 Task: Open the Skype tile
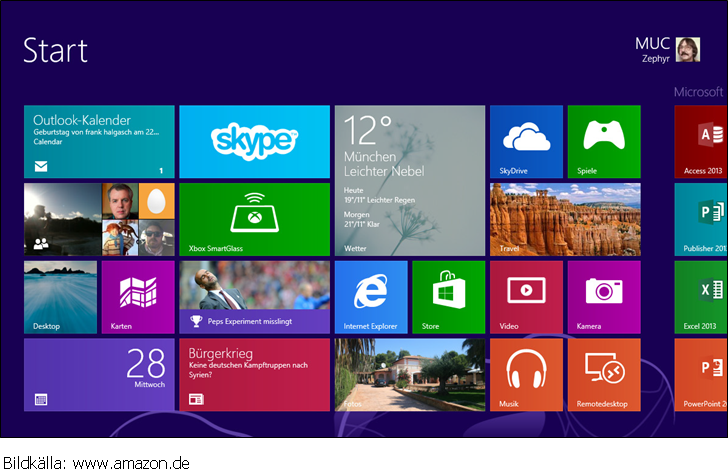point(254,141)
